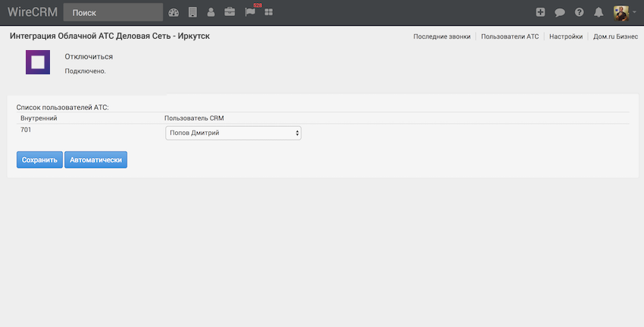Open the user avatar menu
This screenshot has height=327, width=644.
point(624,12)
